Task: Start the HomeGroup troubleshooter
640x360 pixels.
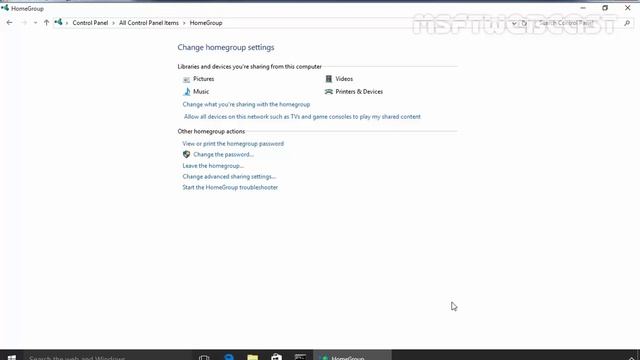Action: tap(230, 187)
